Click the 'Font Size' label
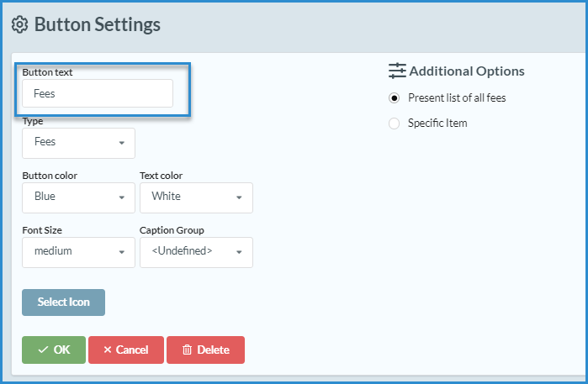This screenshot has height=384, width=588. point(42,229)
